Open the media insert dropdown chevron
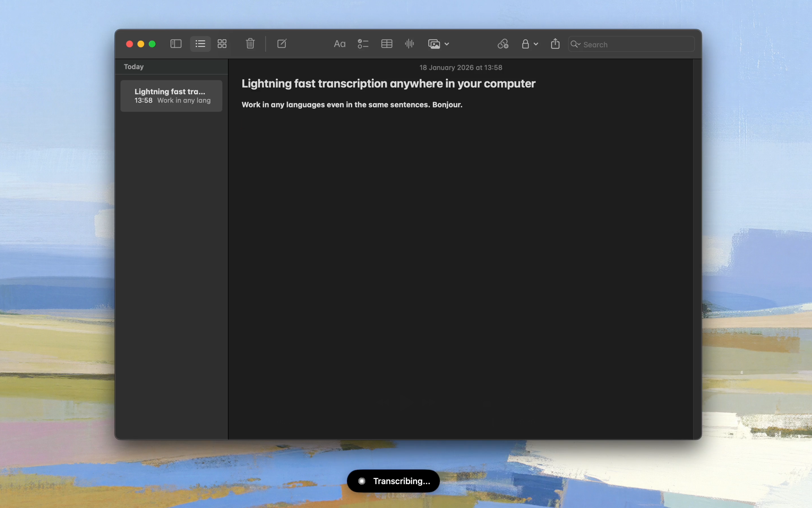This screenshot has height=508, width=812. tap(447, 44)
